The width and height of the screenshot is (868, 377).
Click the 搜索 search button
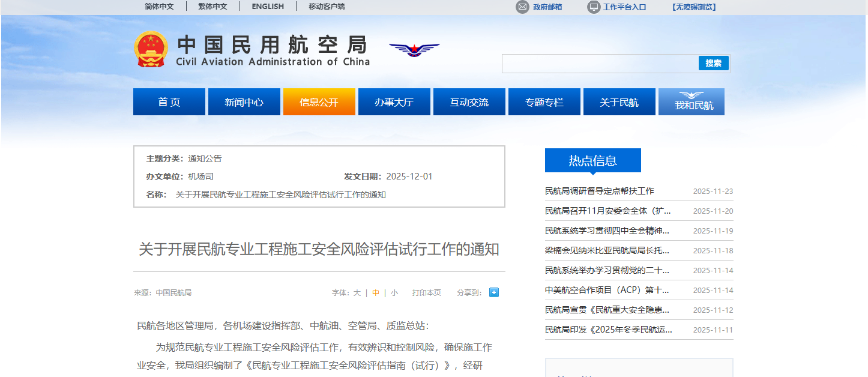[713, 62]
